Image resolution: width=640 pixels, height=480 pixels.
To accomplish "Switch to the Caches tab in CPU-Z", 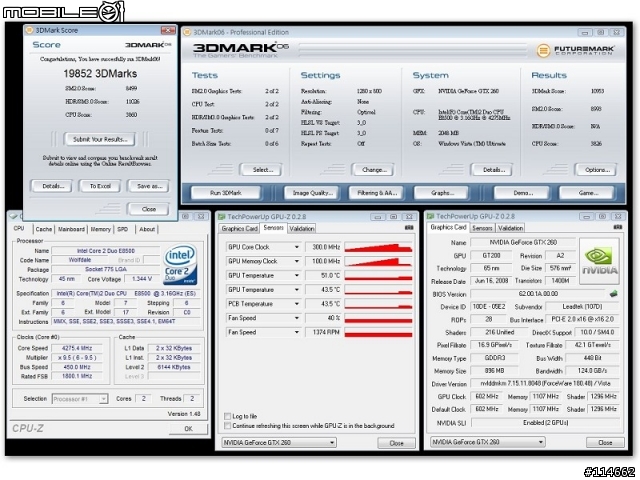I will coord(44,229).
